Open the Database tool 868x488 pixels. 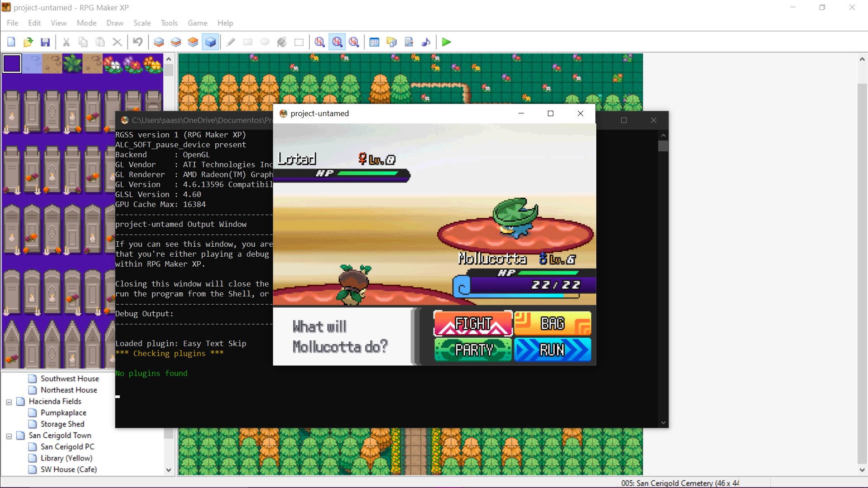click(x=374, y=42)
